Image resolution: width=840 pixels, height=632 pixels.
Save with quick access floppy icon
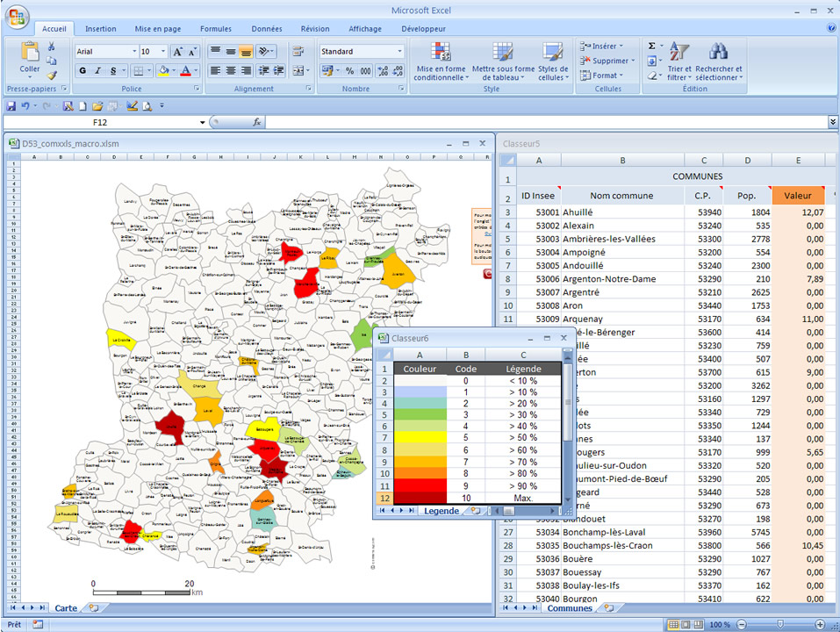[11, 106]
